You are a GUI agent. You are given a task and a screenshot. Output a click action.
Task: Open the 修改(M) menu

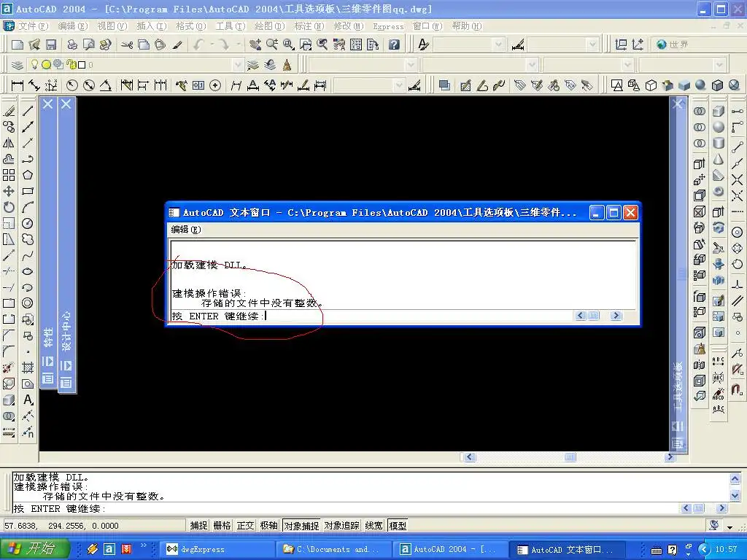[x=348, y=26]
